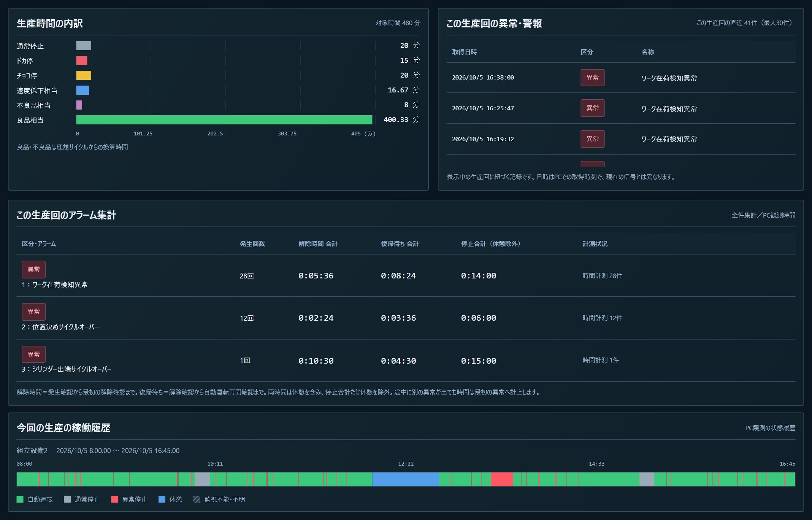Viewport: 812px width, 520px height.
Task: Click the PC観測の状態履歴 label
Action: pyautogui.click(x=770, y=428)
